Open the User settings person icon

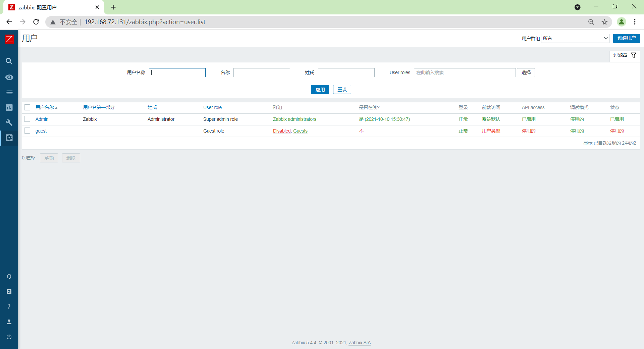coord(9,322)
